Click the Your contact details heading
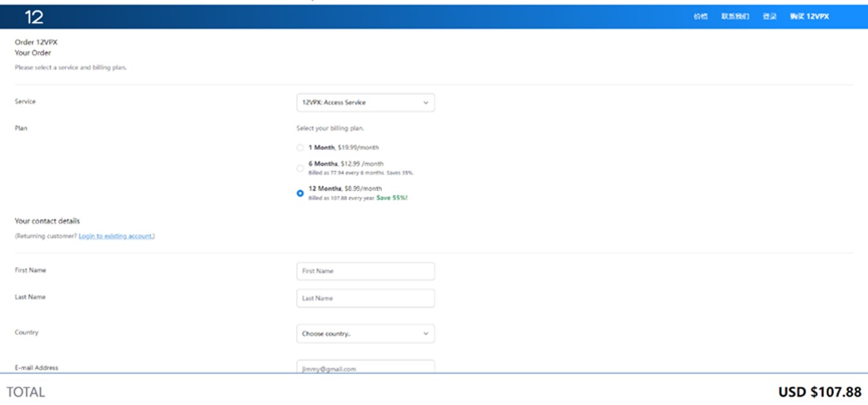This screenshot has width=868, height=405. (x=48, y=221)
